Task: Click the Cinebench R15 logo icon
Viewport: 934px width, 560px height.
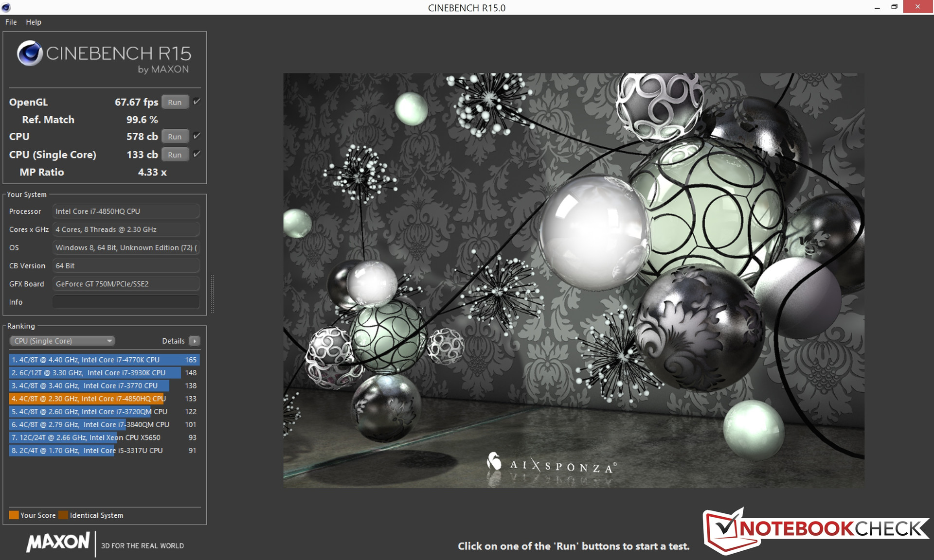Action: point(30,53)
